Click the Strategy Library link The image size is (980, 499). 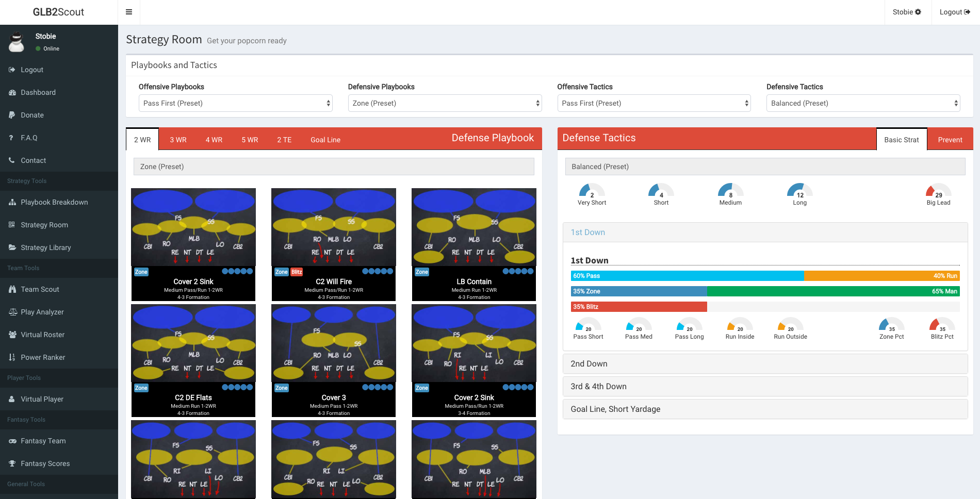click(46, 248)
